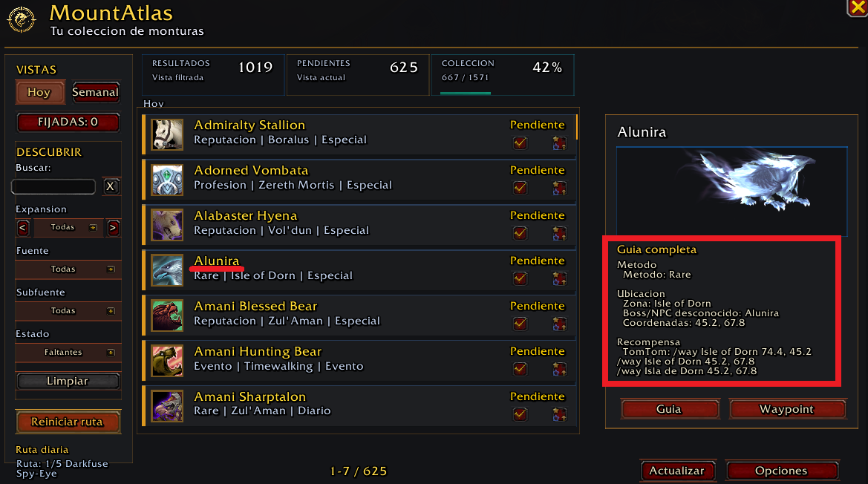Open the Amani Blessed Bear icon

point(167,315)
